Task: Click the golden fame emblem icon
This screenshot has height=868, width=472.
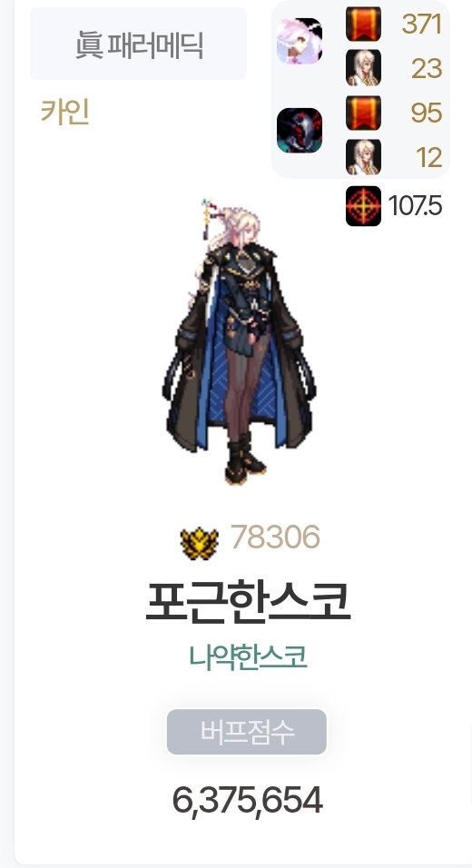Action: coord(199,544)
